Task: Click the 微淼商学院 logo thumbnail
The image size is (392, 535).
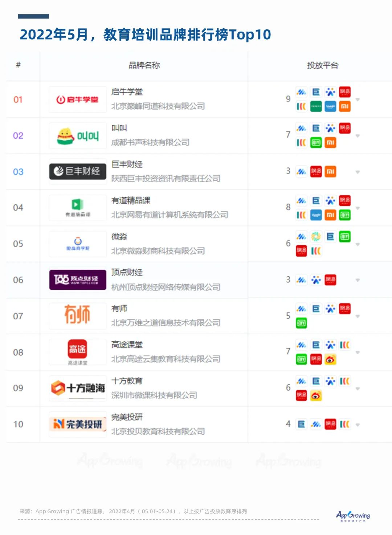Action: (78, 244)
